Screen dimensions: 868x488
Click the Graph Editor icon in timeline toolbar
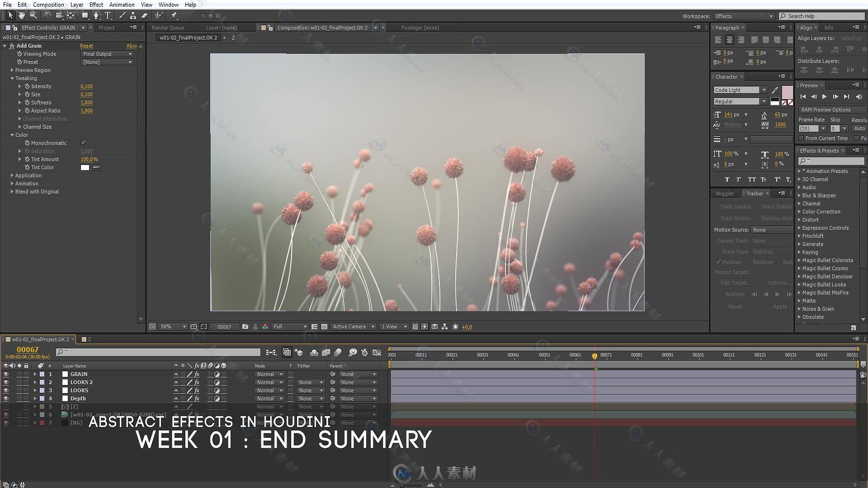pyautogui.click(x=376, y=352)
